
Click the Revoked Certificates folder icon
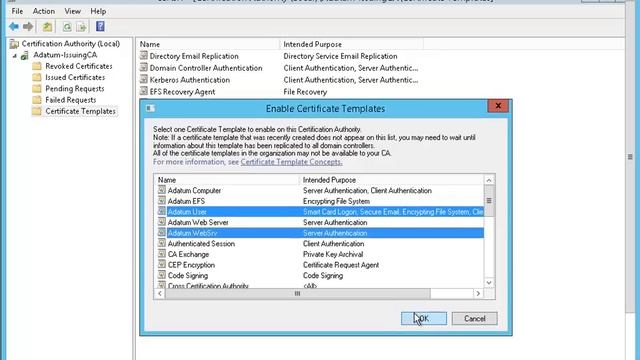tap(37, 66)
